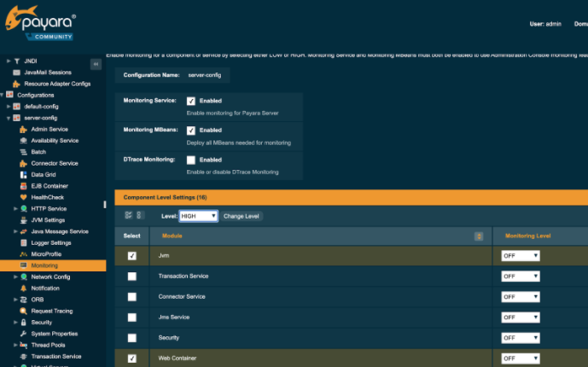Open the Level HIGH dropdown
The image size is (588, 367).
[x=198, y=216]
